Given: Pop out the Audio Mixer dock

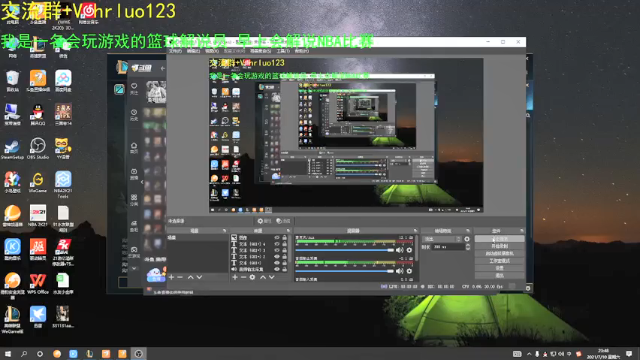Looking at the screenshot, I should tap(415, 231).
